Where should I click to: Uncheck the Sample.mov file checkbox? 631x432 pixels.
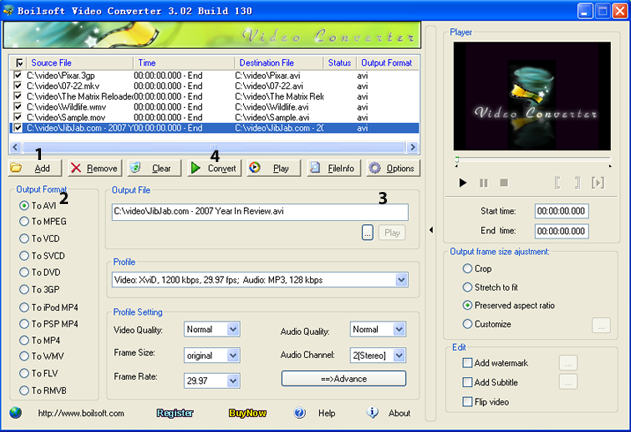(17, 117)
